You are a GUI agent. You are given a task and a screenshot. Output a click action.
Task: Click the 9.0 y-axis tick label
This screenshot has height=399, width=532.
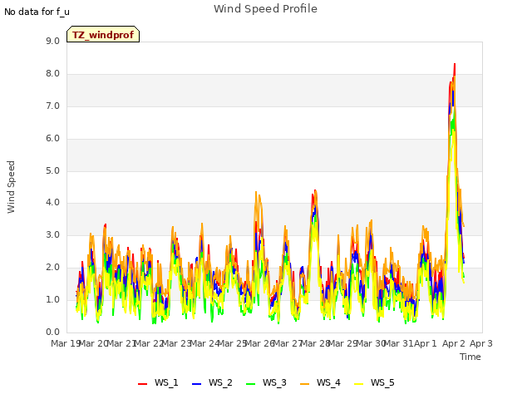click(52, 41)
